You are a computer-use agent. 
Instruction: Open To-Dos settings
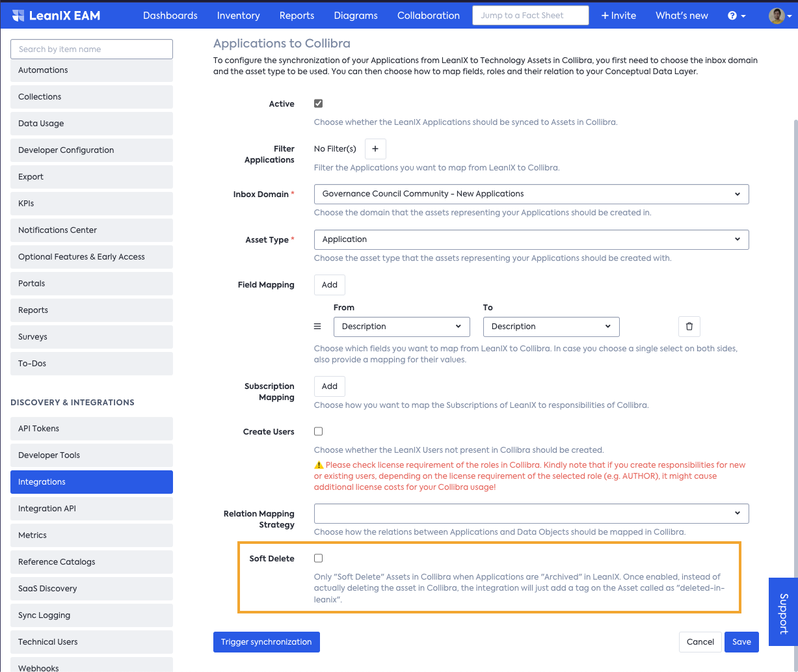click(92, 364)
